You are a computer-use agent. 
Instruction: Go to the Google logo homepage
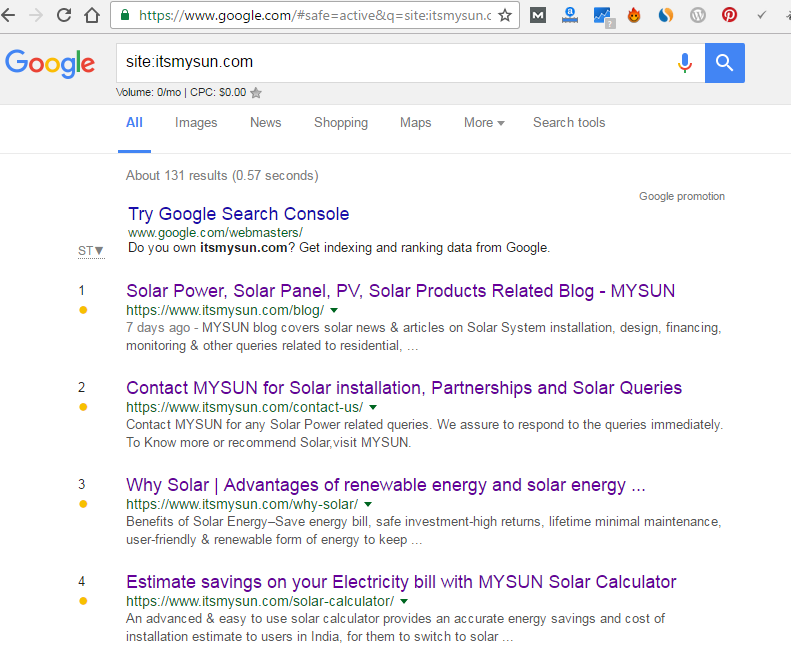pos(50,64)
